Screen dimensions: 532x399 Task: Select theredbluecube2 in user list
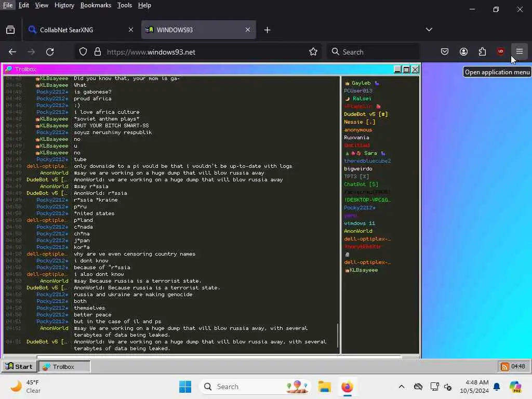pos(367,161)
